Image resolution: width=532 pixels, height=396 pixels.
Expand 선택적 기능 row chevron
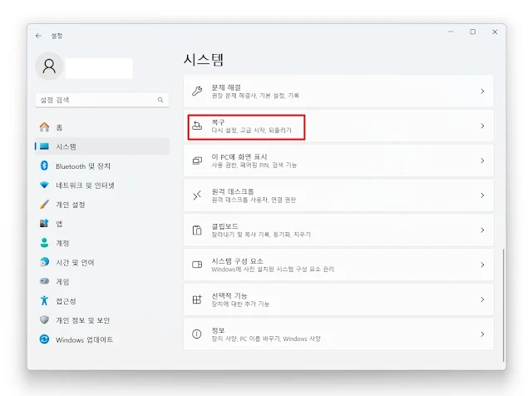click(x=482, y=299)
